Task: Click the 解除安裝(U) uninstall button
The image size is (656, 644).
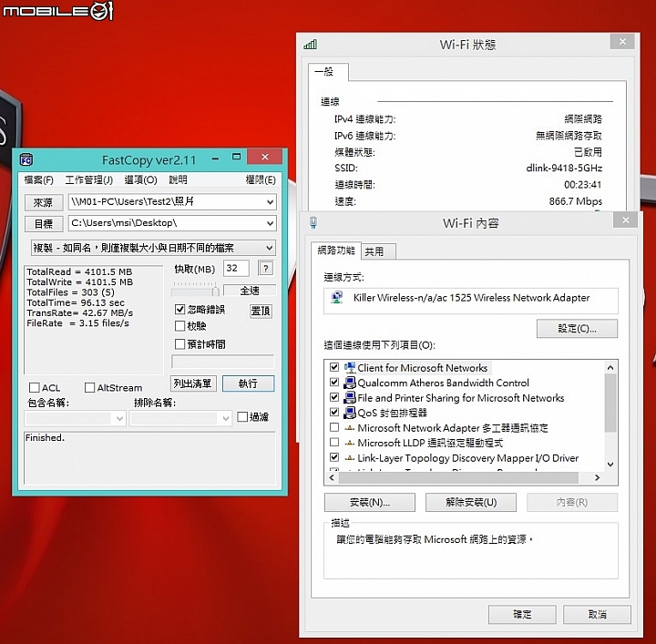Action: [x=471, y=502]
